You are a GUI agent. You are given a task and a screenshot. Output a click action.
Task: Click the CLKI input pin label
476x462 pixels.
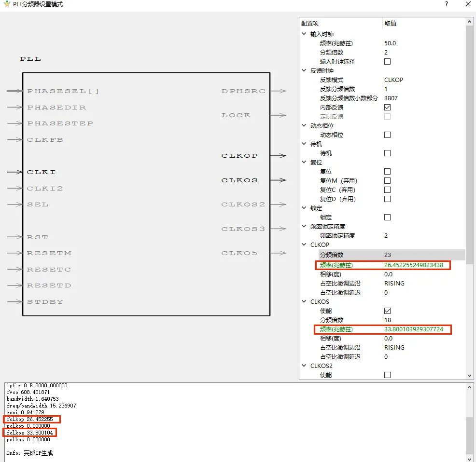41,172
